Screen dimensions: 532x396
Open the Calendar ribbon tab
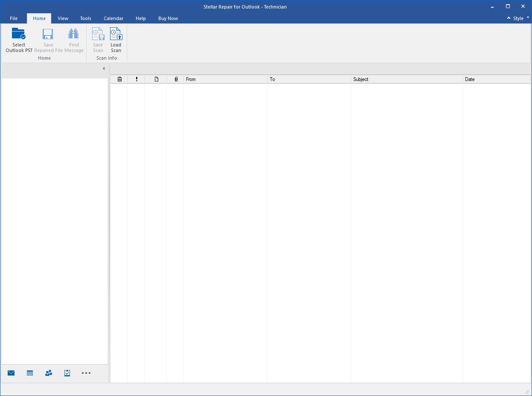click(x=113, y=18)
